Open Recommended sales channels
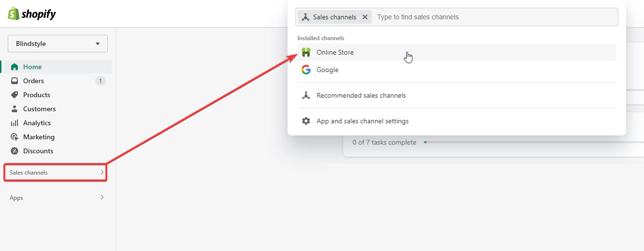This screenshot has height=251, width=644. (x=457, y=95)
